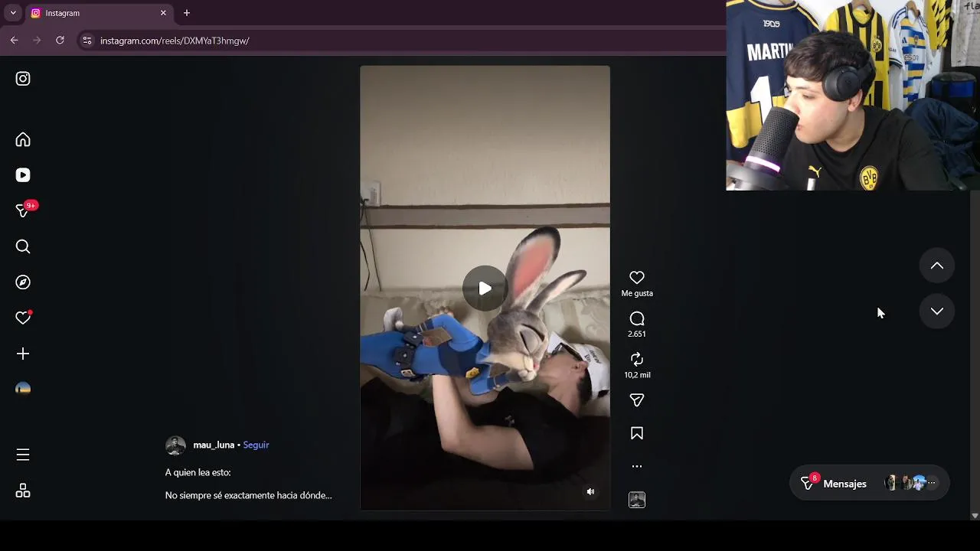
Task: Repost the reel
Action: [637, 359]
